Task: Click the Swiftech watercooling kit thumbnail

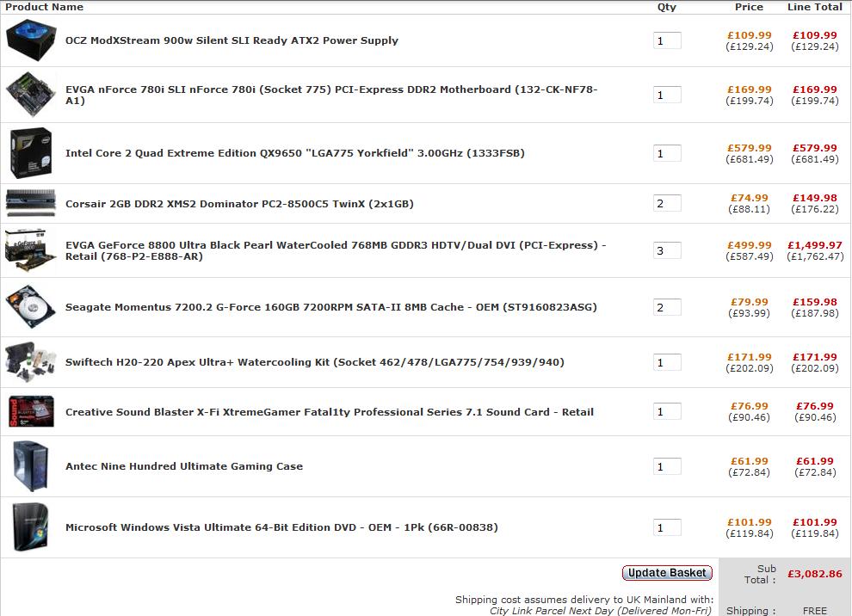Action: 31,362
